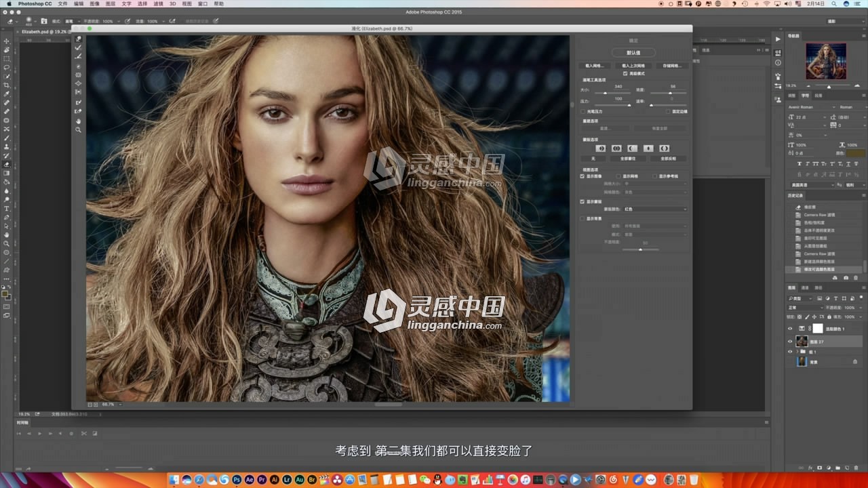Click the Mask All button

(628, 159)
